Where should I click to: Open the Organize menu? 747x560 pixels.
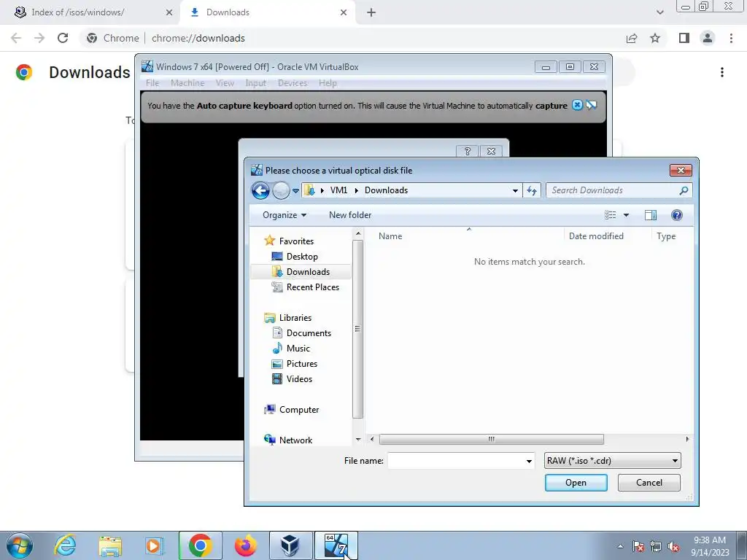click(x=285, y=215)
